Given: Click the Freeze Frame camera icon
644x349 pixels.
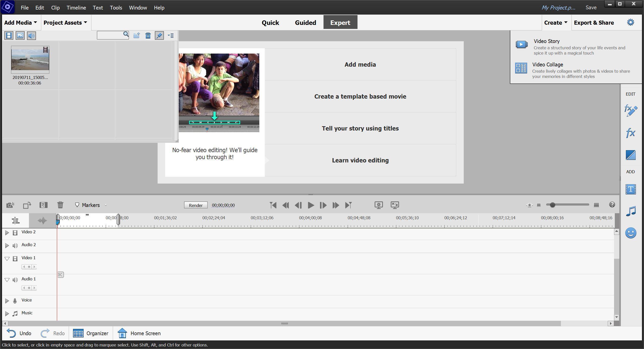Looking at the screenshot, I should (x=10, y=205).
